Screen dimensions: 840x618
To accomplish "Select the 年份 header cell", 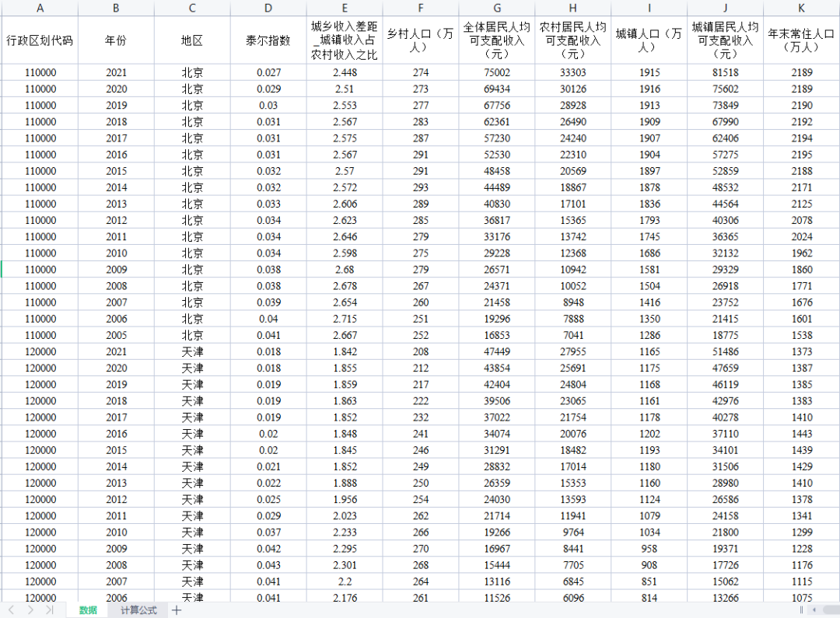I will pos(116,40).
